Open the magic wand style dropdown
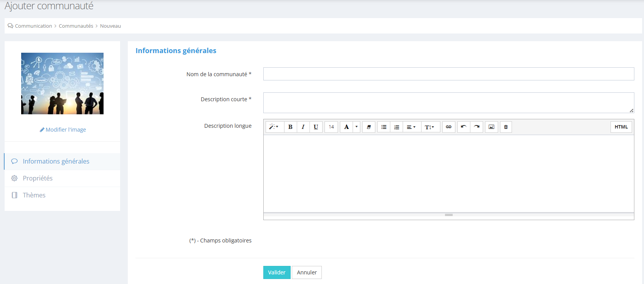Viewport: 644px width, 284px height. pyautogui.click(x=274, y=127)
